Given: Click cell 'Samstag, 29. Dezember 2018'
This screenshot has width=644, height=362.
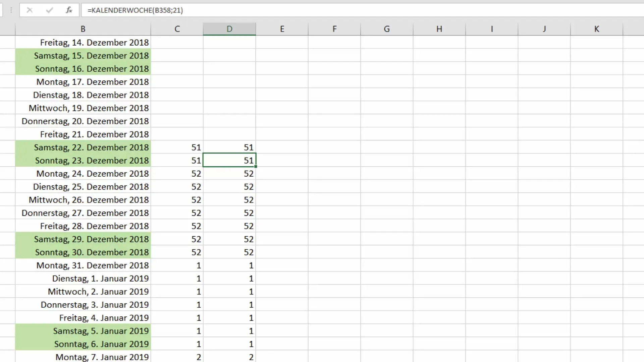Looking at the screenshot, I should (x=83, y=239).
